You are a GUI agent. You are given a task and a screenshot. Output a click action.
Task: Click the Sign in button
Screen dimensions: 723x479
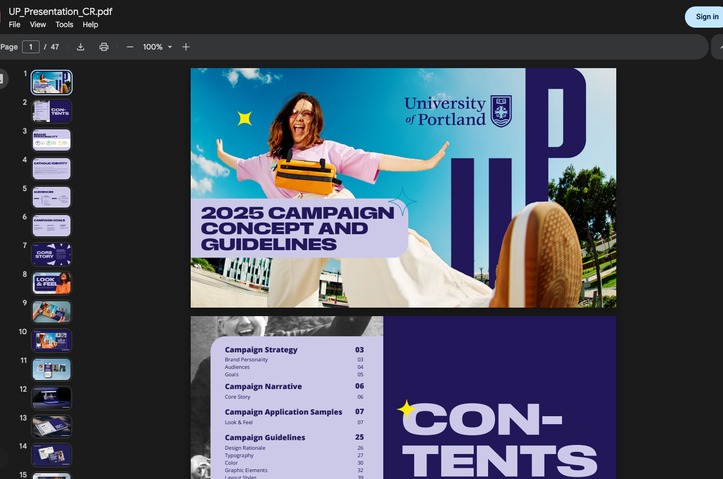click(706, 17)
